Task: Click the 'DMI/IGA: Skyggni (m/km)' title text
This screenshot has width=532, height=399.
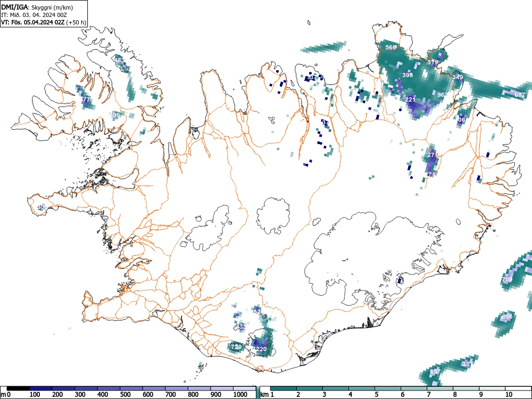Action: (37, 7)
